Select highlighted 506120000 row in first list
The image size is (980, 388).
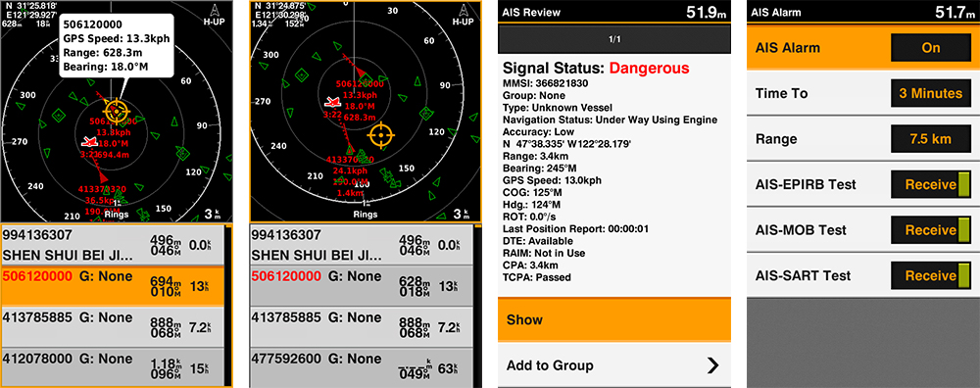[x=113, y=286]
